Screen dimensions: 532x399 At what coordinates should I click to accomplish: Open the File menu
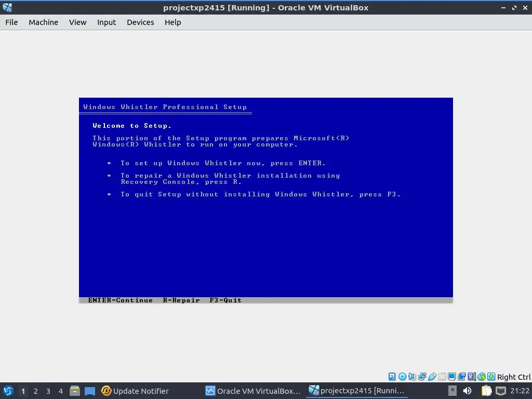coord(11,22)
